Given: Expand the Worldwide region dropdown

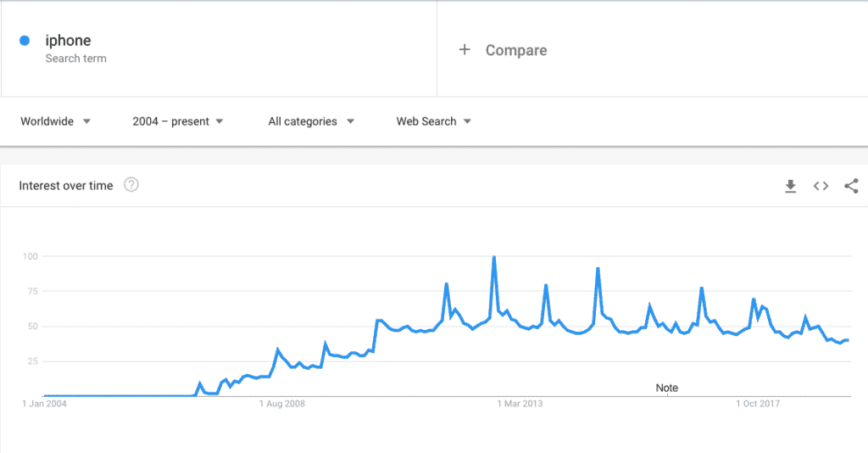Looking at the screenshot, I should tap(56, 121).
